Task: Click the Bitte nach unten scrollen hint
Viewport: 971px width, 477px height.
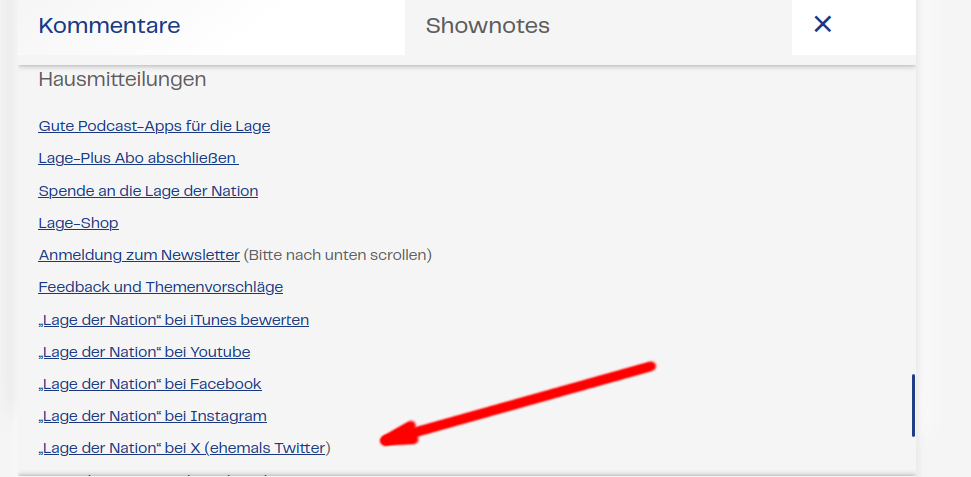Action: point(338,255)
